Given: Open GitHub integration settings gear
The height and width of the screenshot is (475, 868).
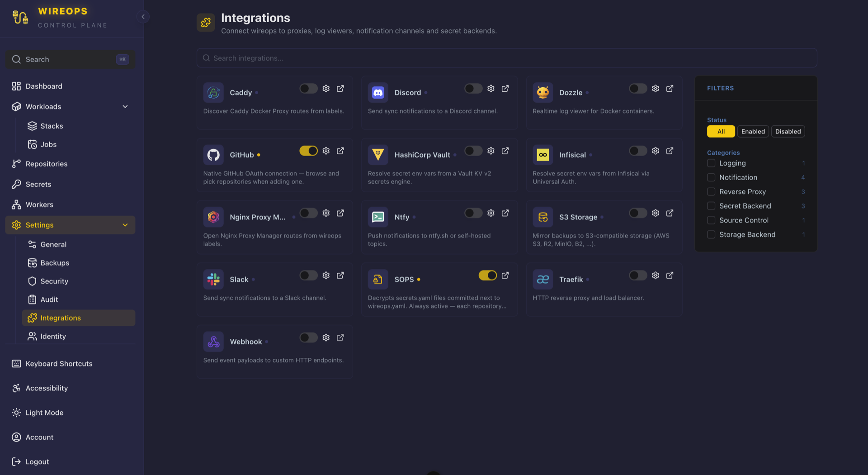Looking at the screenshot, I should click(x=326, y=151).
